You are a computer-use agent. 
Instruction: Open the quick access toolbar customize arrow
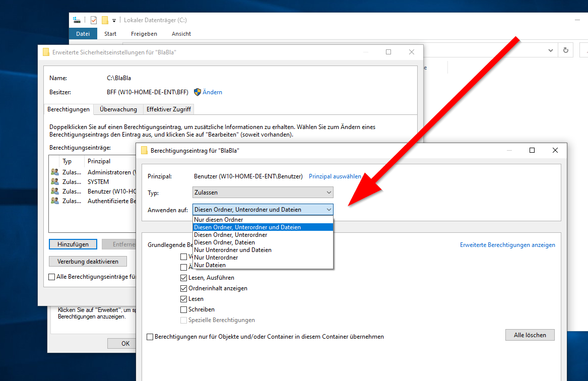tap(114, 21)
